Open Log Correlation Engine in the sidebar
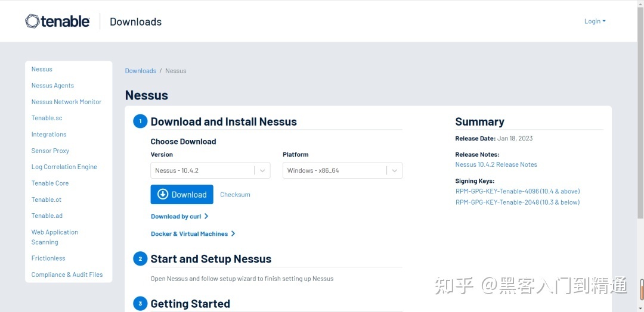The image size is (644, 312). coord(64,167)
